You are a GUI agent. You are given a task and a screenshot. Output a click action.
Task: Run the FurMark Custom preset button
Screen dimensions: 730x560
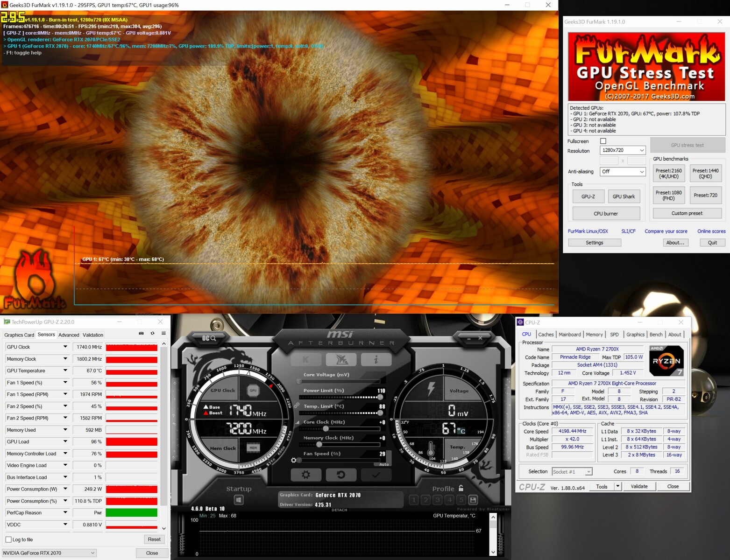coord(687,213)
